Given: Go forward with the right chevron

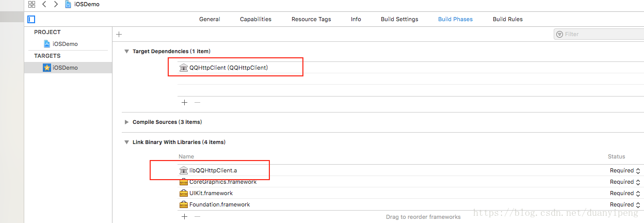Looking at the screenshot, I should (56, 4).
